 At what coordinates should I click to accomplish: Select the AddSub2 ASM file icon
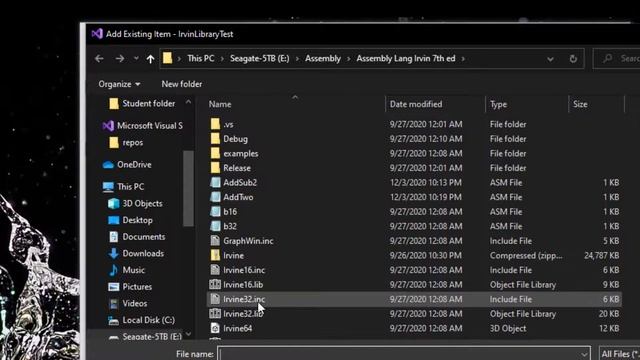pyautogui.click(x=215, y=182)
